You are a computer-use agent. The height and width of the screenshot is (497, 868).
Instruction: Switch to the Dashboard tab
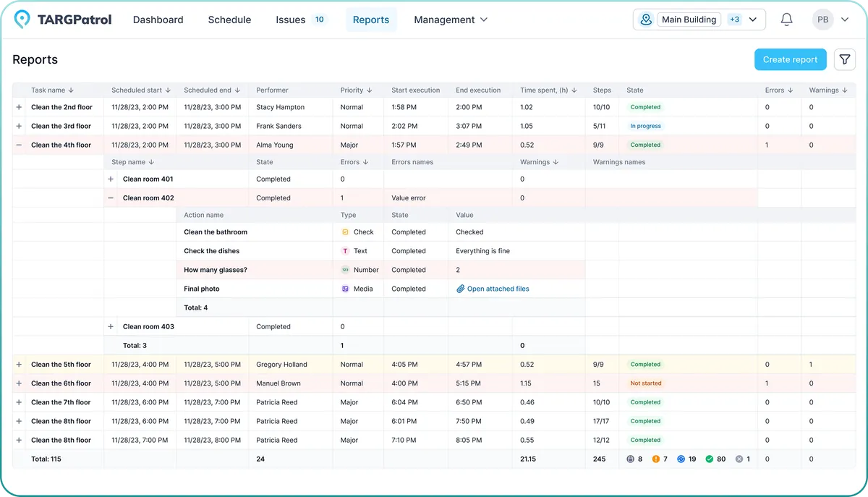click(x=158, y=20)
